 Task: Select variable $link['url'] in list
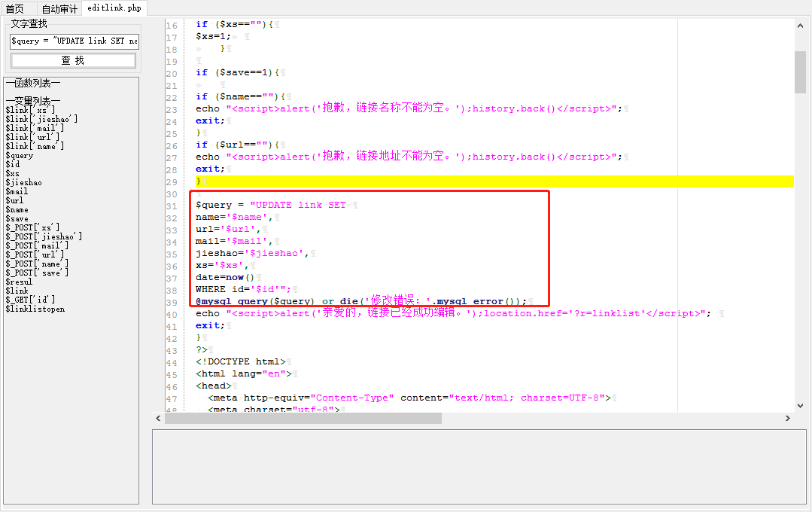[32, 137]
